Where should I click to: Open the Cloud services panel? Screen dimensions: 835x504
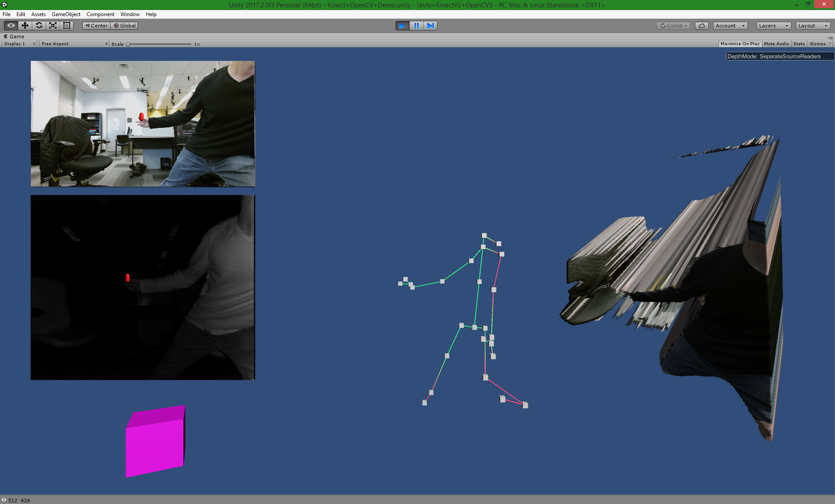tap(701, 26)
